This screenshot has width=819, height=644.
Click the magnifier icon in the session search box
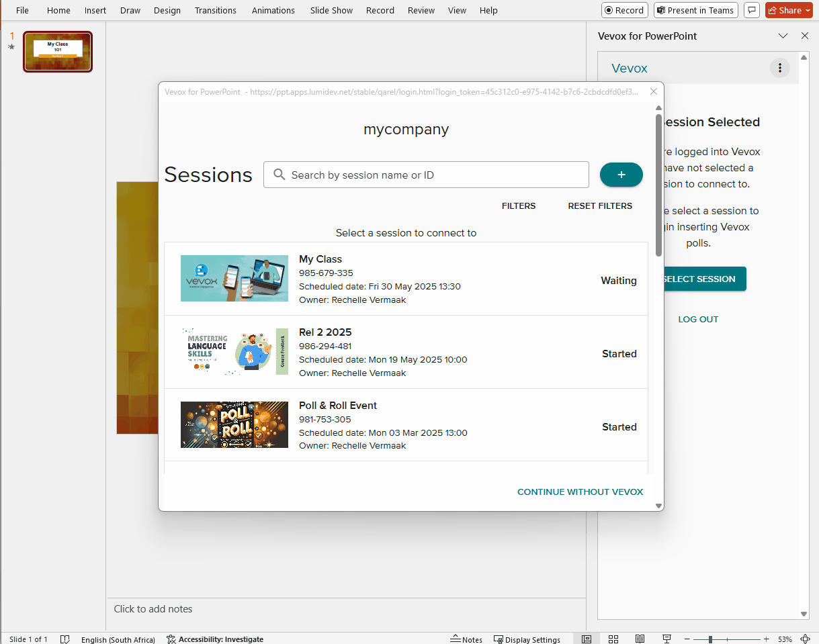tap(279, 175)
